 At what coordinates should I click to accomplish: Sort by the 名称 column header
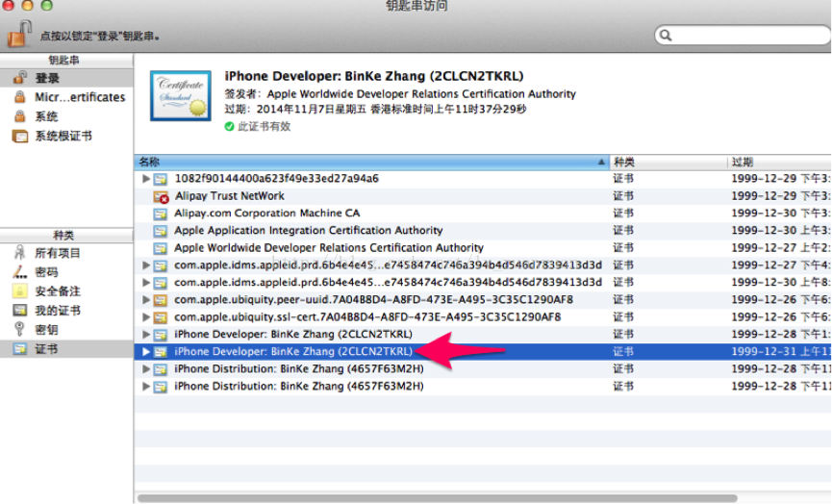371,162
